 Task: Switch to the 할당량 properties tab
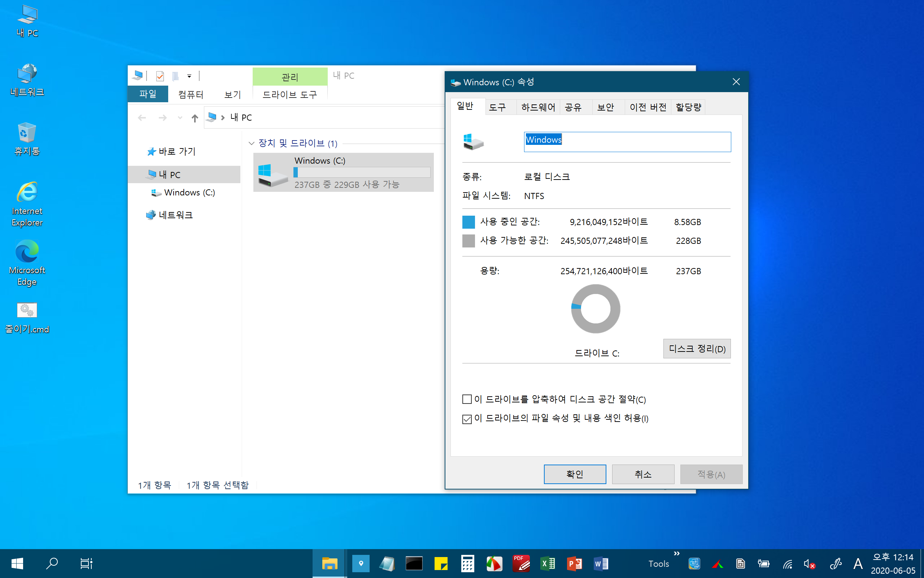[x=688, y=107]
